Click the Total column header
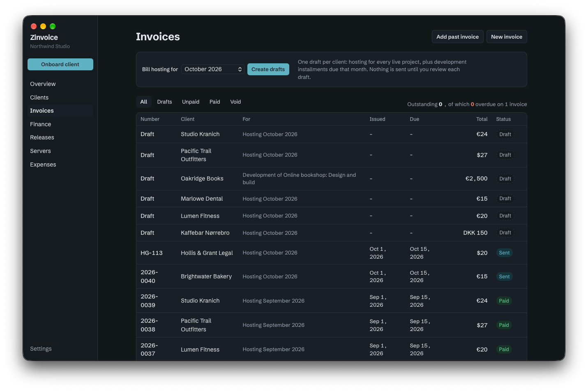The image size is (588, 391). coord(482,119)
